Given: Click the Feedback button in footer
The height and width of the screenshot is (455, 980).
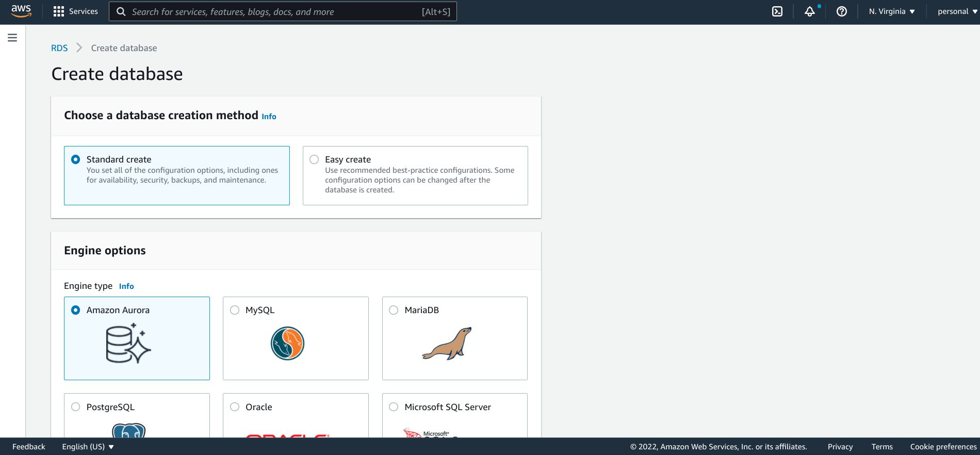Looking at the screenshot, I should click(x=29, y=447).
